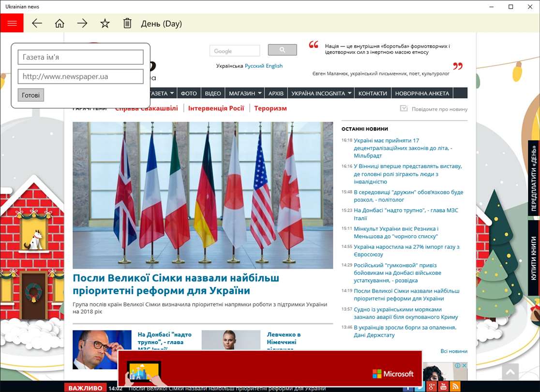Image resolution: width=540 pixels, height=392 pixels.
Task: Open 16:16 news about Вінниця play
Action: point(408,174)
